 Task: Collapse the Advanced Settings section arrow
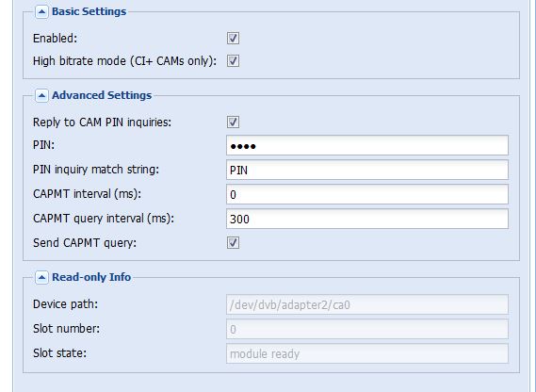point(41,95)
